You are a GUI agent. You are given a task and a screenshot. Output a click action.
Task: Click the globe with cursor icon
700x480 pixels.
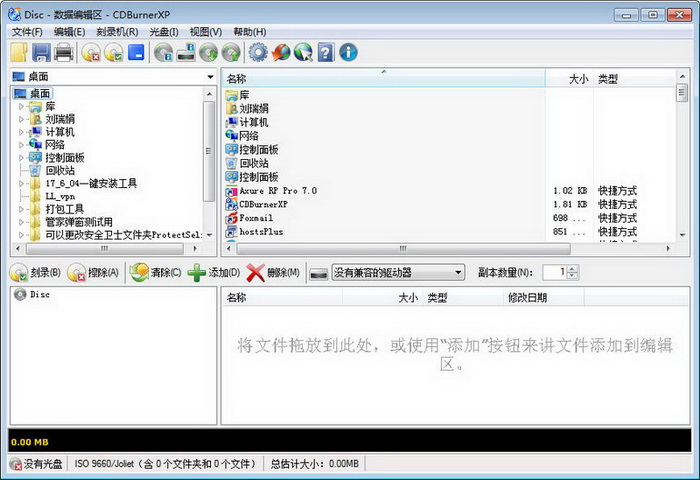pos(303,52)
